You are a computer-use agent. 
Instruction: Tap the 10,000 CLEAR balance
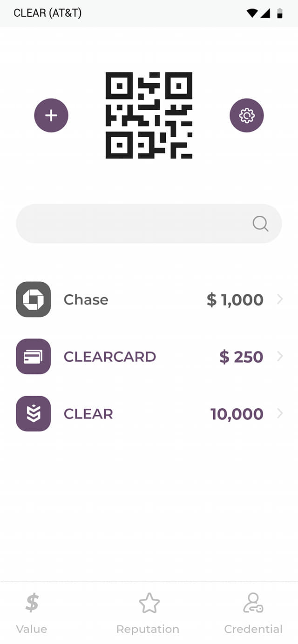[x=237, y=414]
